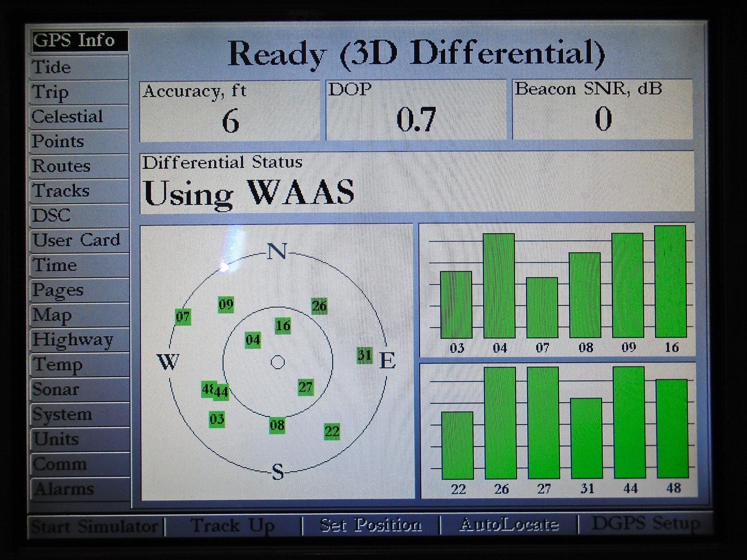Open the System tab
The width and height of the screenshot is (747, 560).
tap(80, 415)
